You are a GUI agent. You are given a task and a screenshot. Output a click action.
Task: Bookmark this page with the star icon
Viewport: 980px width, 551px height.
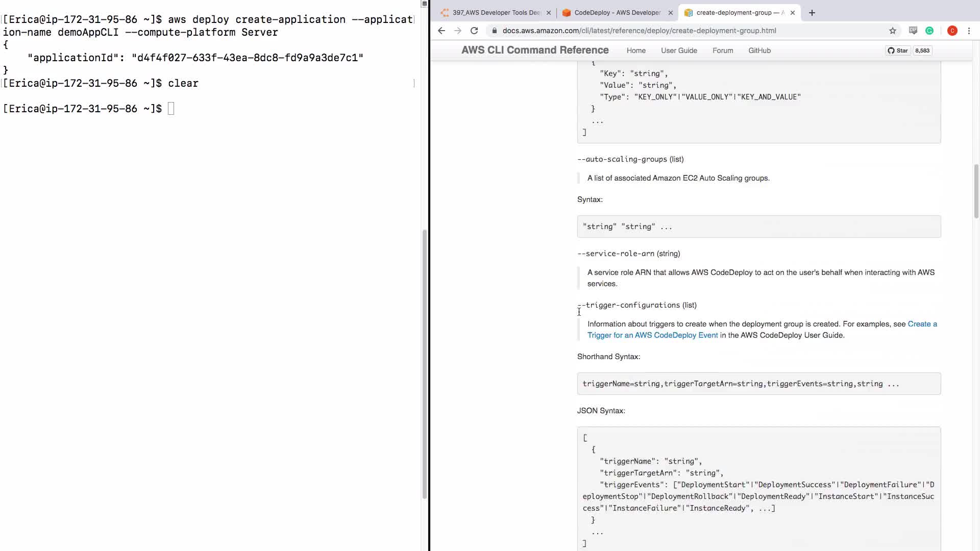(892, 31)
